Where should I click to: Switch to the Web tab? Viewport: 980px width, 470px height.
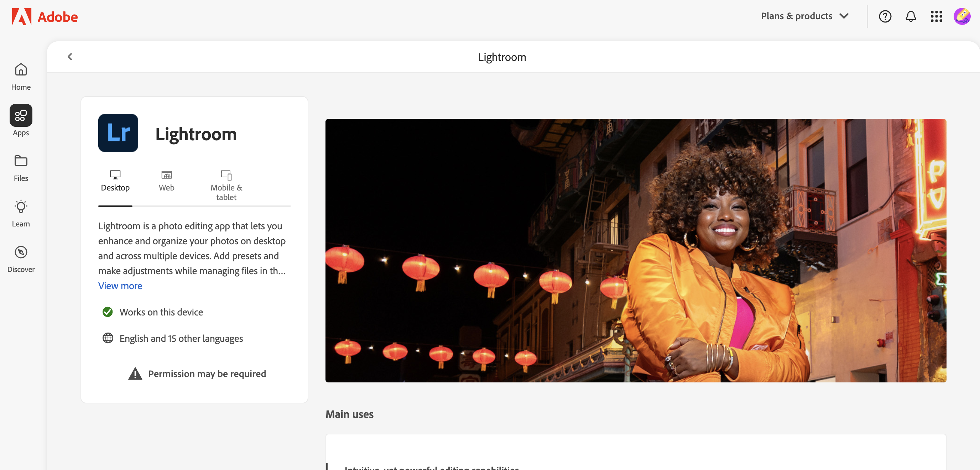166,181
